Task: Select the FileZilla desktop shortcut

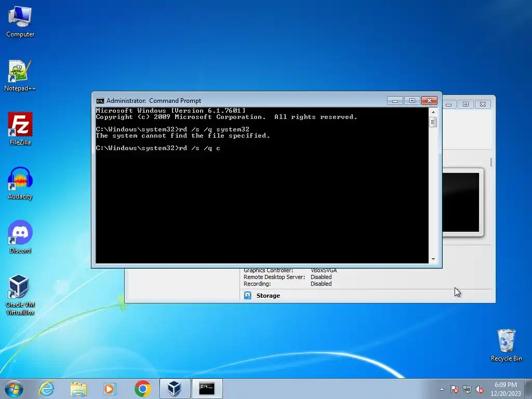Action: 20,129
